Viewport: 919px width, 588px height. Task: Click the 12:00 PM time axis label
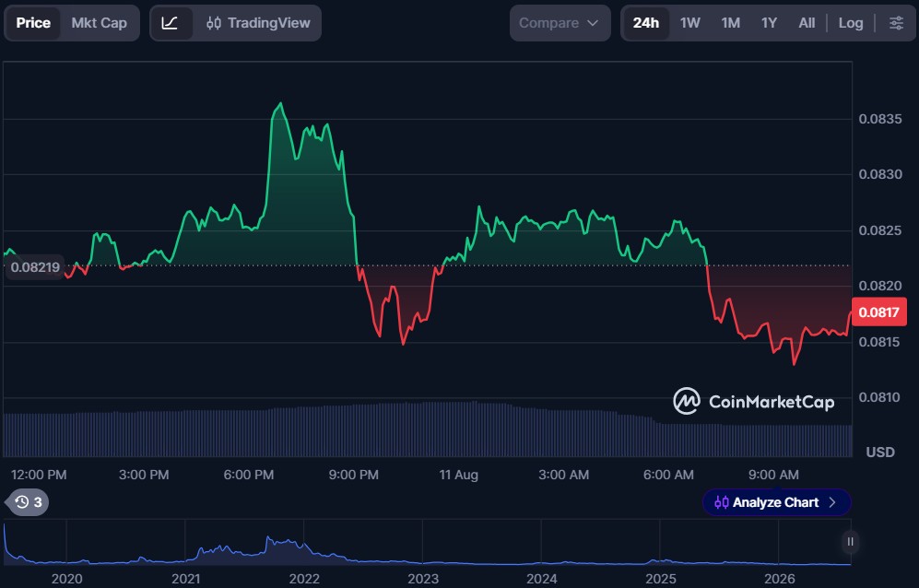coord(39,475)
